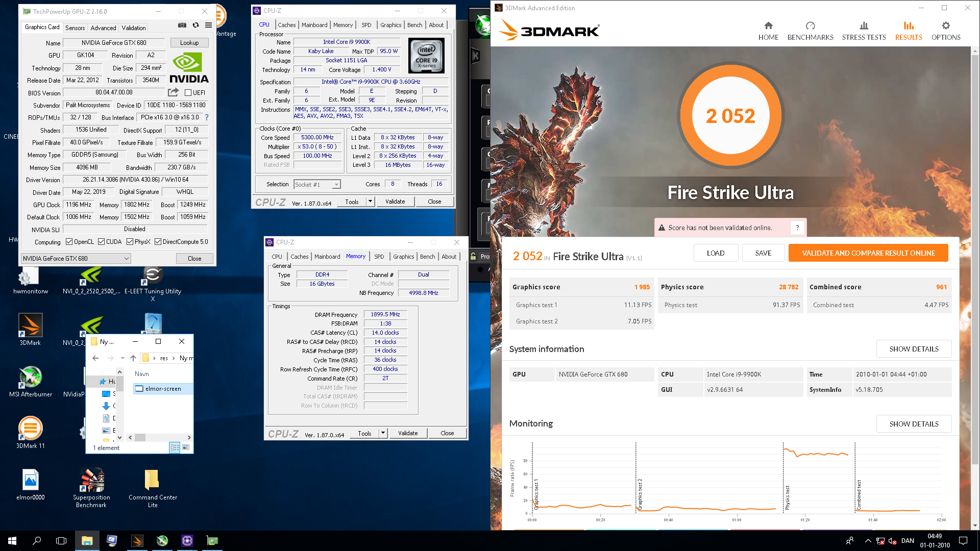Open STRESS TESTS in 3DMark navigation
Screen dimensions: 980x551
coord(864,31)
